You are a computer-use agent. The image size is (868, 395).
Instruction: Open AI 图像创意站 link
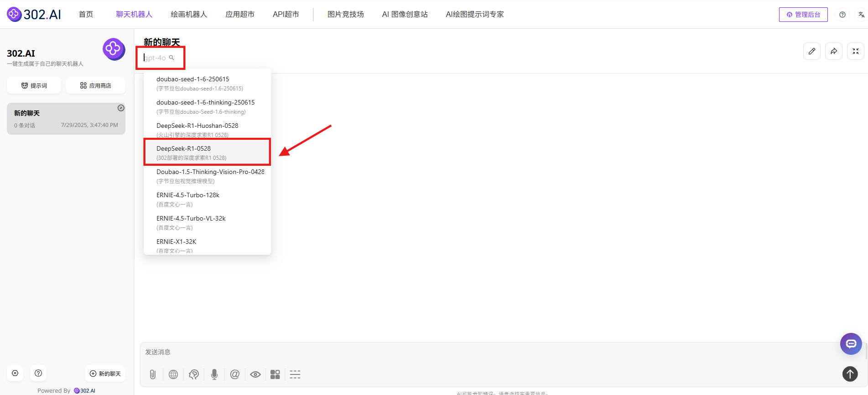pyautogui.click(x=405, y=14)
